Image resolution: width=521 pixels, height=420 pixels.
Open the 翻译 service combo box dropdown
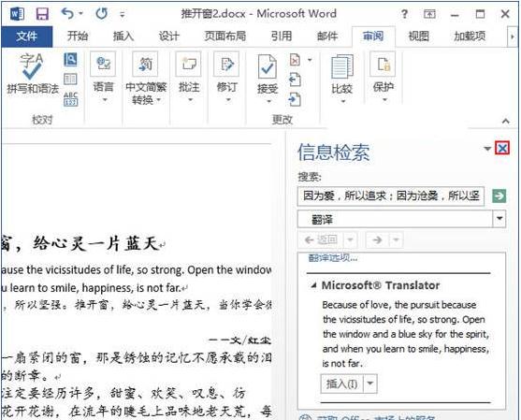pos(499,219)
